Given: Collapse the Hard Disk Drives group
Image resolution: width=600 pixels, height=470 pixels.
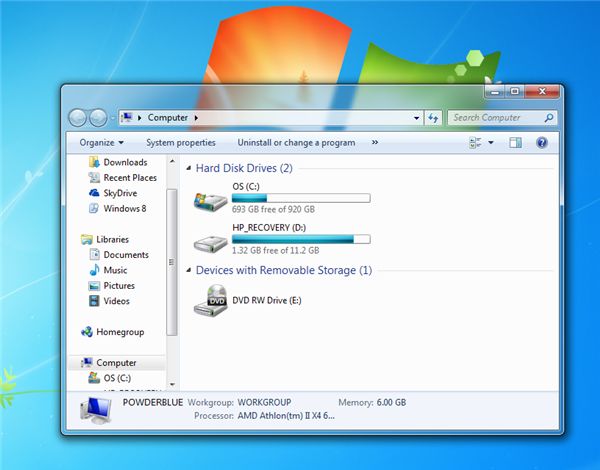Looking at the screenshot, I should [x=189, y=168].
